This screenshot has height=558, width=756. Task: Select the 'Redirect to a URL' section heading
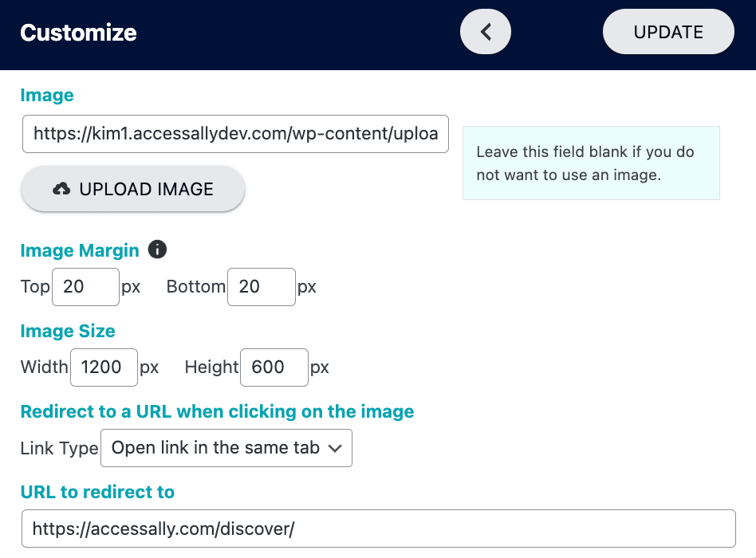point(216,411)
